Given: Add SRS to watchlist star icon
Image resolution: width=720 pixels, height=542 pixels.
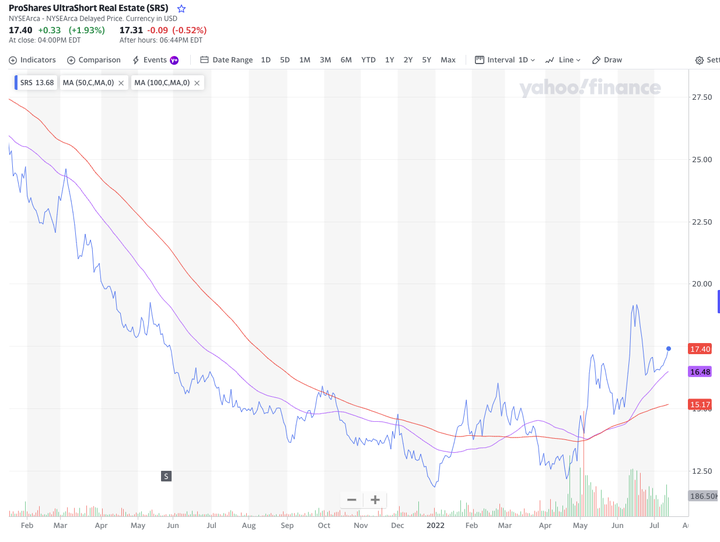Looking at the screenshot, I should [181, 9].
